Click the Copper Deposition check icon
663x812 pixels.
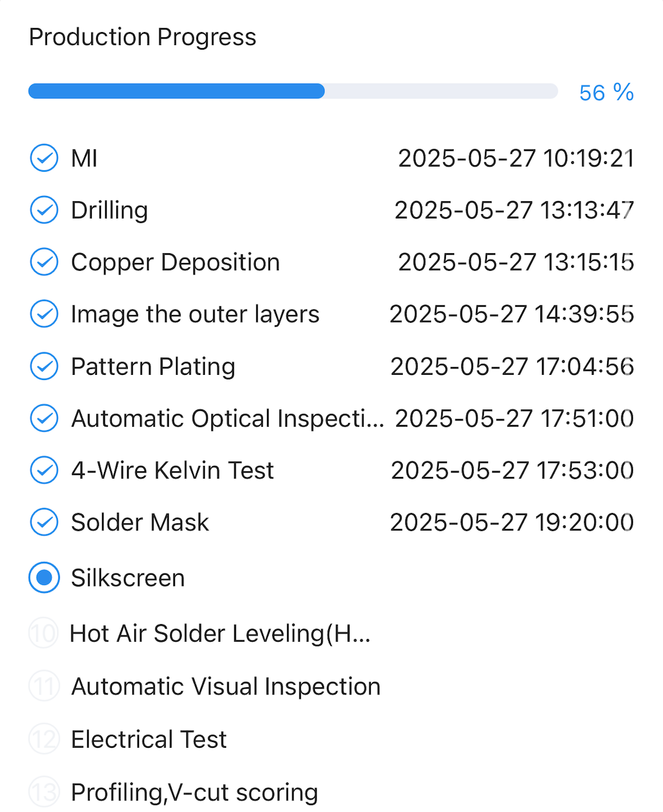coord(44,262)
